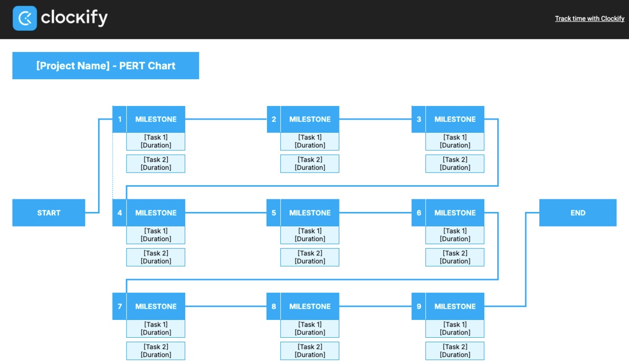The image size is (629, 364).
Task: Select the [Project Name] - PERT Chart title
Action: [105, 66]
